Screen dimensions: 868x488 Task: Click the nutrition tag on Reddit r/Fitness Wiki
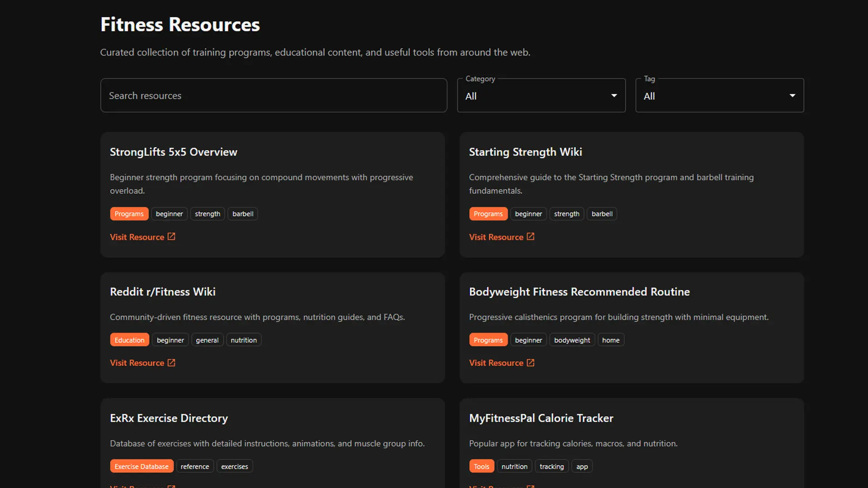243,339
